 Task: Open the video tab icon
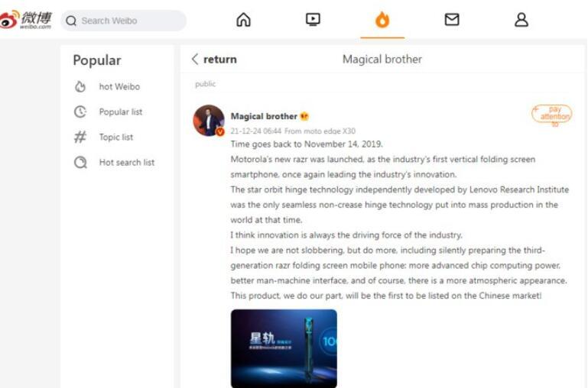tap(313, 19)
